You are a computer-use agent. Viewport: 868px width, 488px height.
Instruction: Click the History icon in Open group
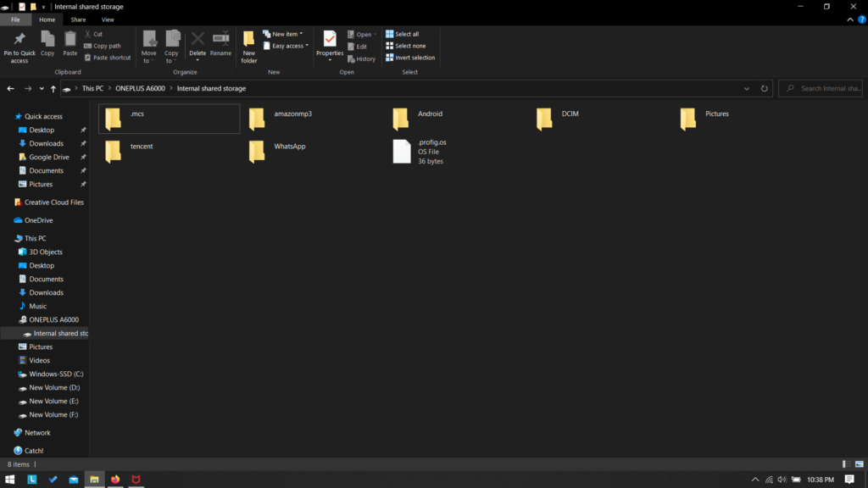click(x=362, y=58)
